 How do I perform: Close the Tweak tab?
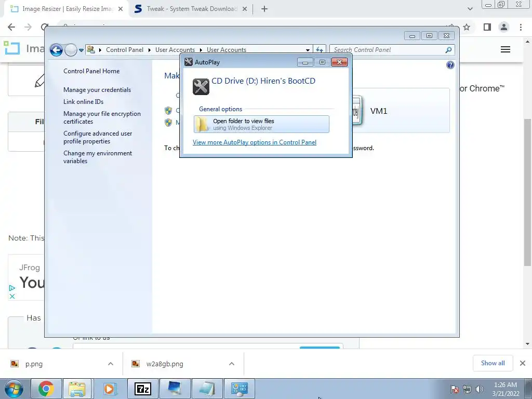(x=245, y=9)
